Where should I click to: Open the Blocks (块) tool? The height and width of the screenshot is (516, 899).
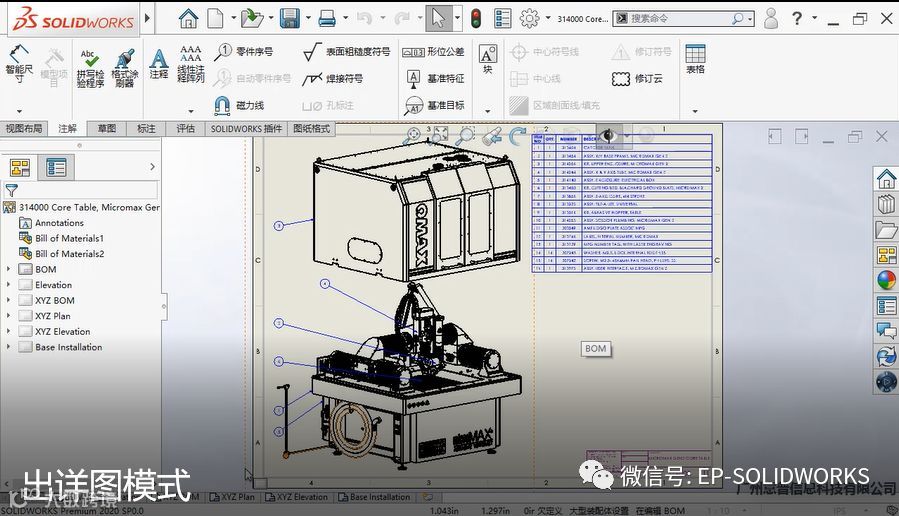(x=487, y=59)
